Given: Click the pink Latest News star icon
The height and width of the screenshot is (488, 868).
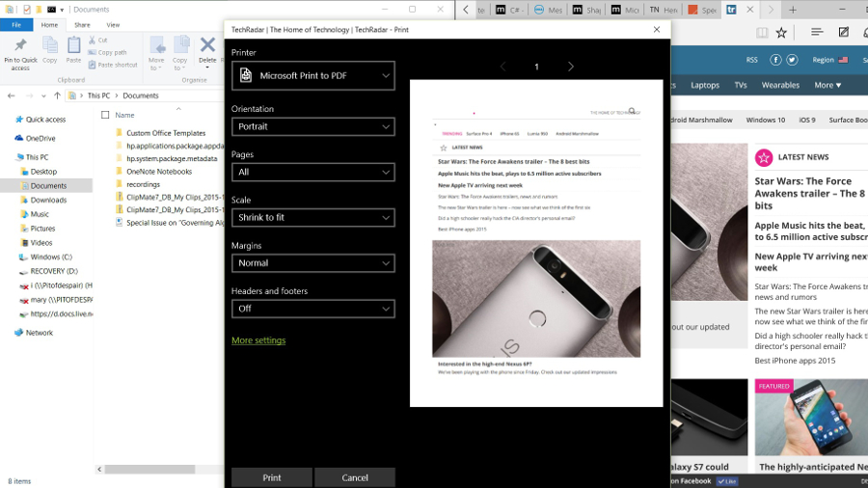Looking at the screenshot, I should (764, 158).
